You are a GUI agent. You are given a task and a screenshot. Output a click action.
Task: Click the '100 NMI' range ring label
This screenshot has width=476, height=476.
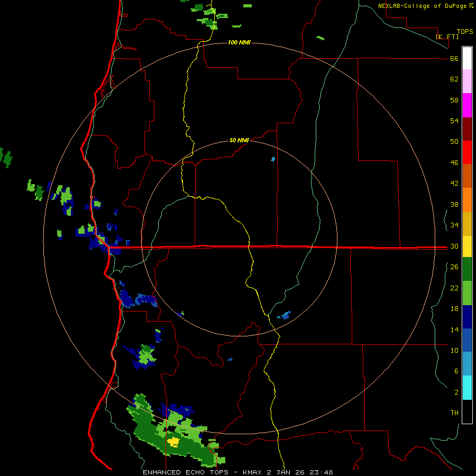pyautogui.click(x=239, y=42)
